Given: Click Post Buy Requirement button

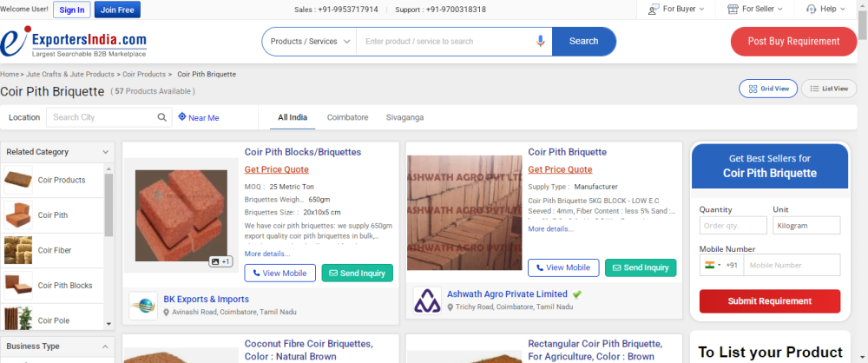Looking at the screenshot, I should pyautogui.click(x=794, y=42).
